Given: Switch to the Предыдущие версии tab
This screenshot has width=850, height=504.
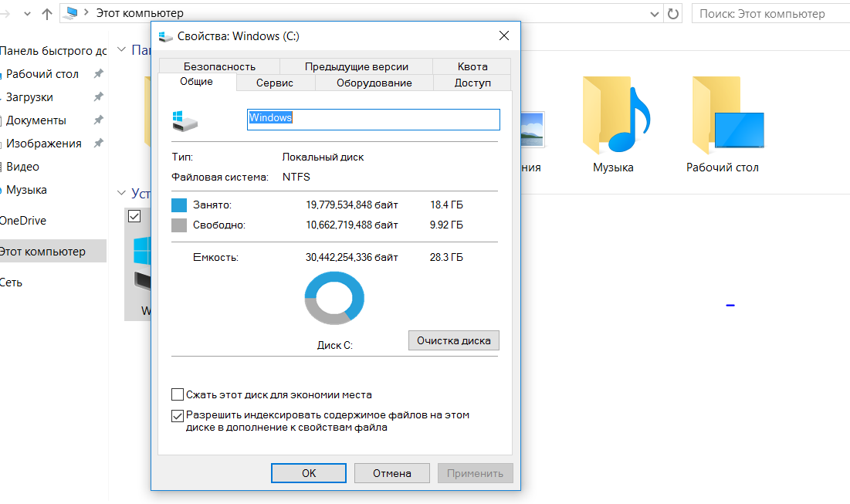Looking at the screenshot, I should click(356, 66).
